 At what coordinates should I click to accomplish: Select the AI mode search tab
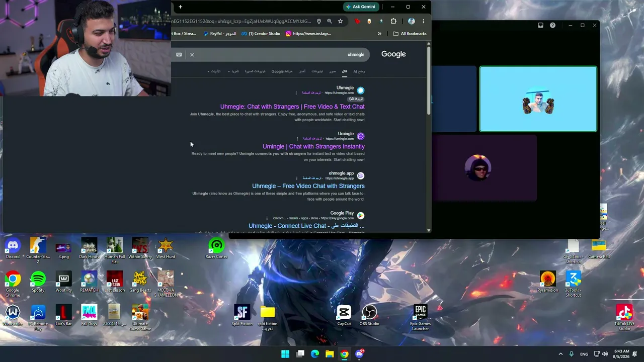[x=359, y=71]
